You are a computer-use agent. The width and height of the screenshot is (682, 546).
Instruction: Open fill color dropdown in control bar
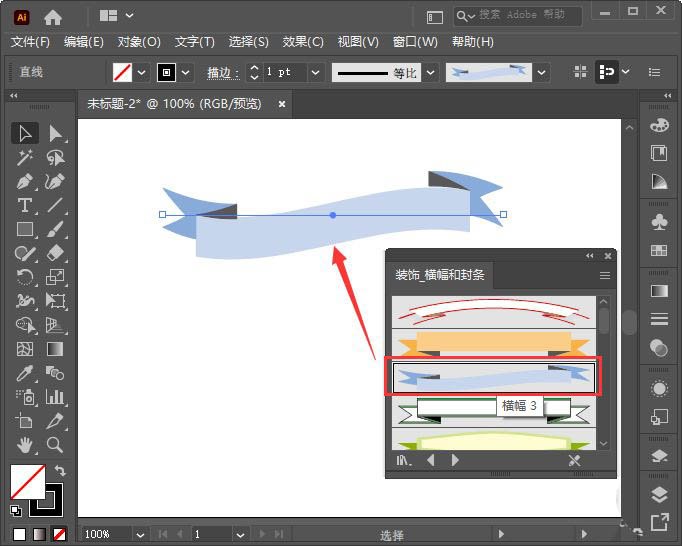click(x=141, y=72)
